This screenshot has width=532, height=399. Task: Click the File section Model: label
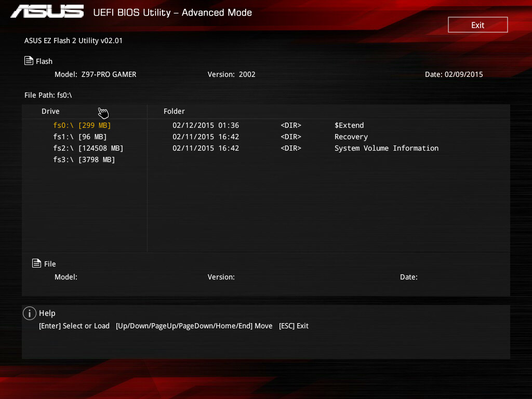66,277
